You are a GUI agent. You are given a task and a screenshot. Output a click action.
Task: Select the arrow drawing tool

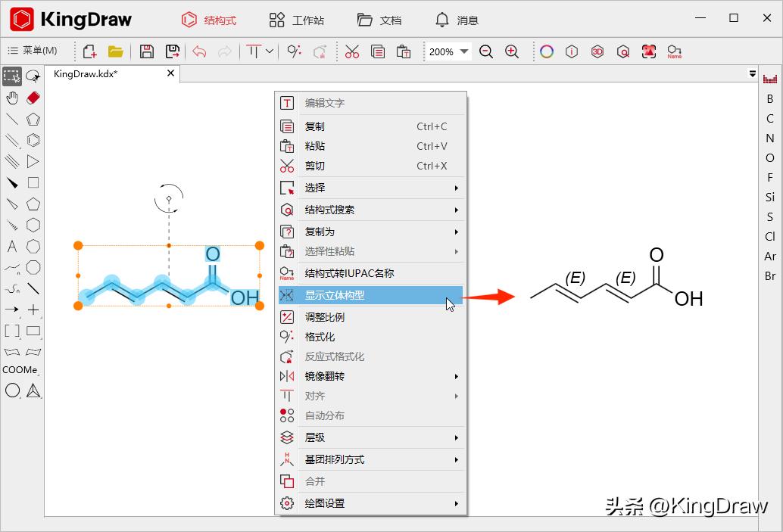point(12,310)
